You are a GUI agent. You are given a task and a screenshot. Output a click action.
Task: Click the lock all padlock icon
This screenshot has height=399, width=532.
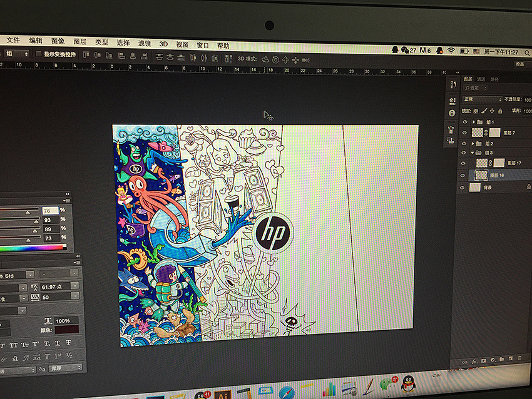[499, 111]
